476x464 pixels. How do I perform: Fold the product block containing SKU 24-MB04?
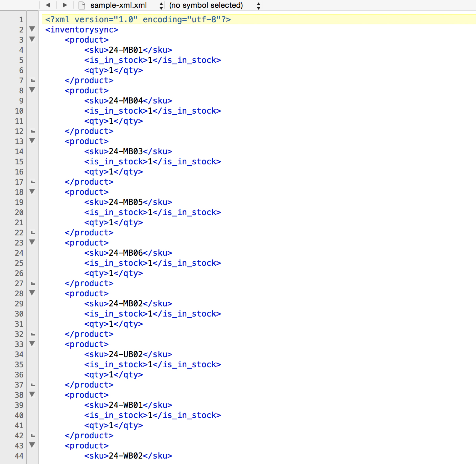click(x=32, y=91)
